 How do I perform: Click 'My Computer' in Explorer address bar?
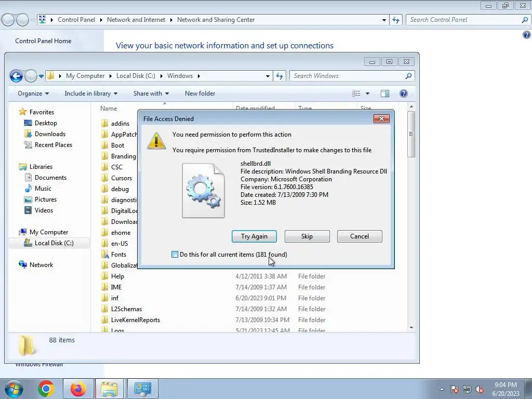click(85, 76)
